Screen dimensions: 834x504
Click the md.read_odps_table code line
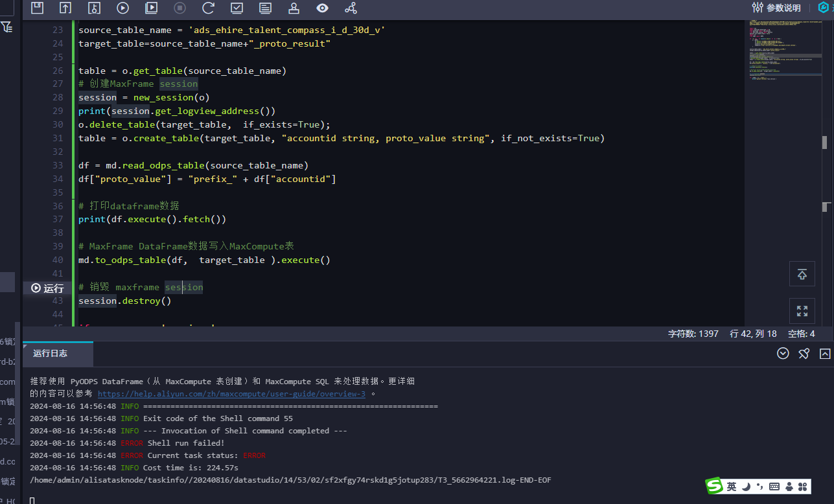193,165
